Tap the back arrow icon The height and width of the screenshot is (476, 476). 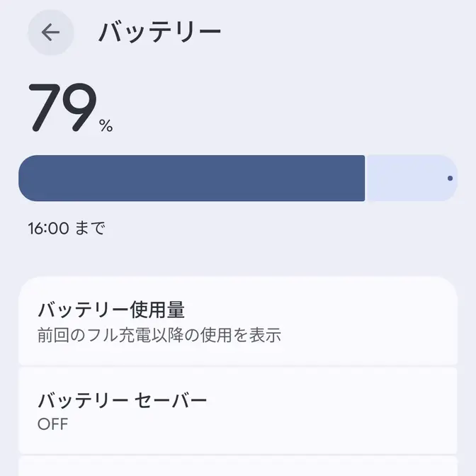tap(50, 33)
